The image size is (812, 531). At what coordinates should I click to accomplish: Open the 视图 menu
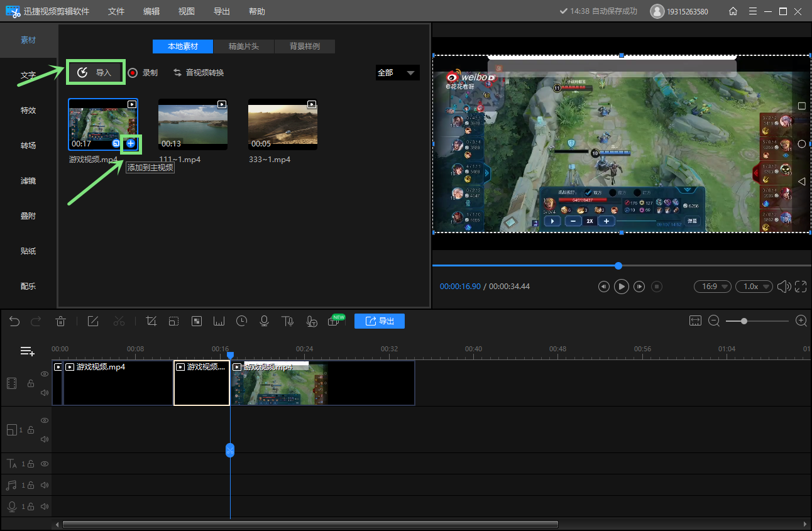[187, 11]
